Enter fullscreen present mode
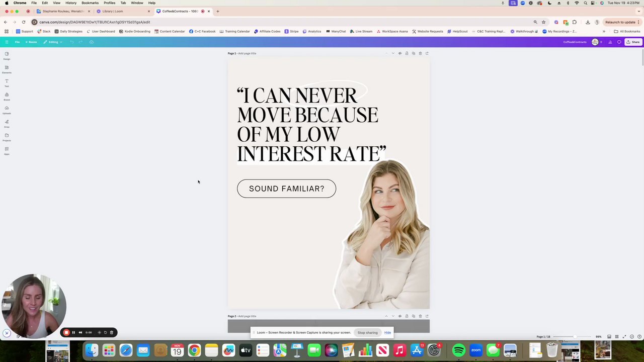Viewport: 644px width, 362px height. tap(624, 336)
